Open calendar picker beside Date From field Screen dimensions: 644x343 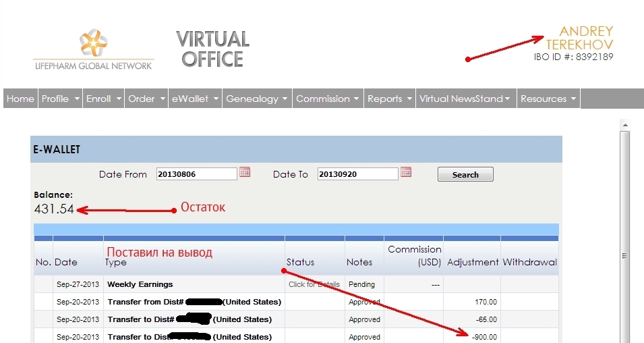[x=245, y=172]
